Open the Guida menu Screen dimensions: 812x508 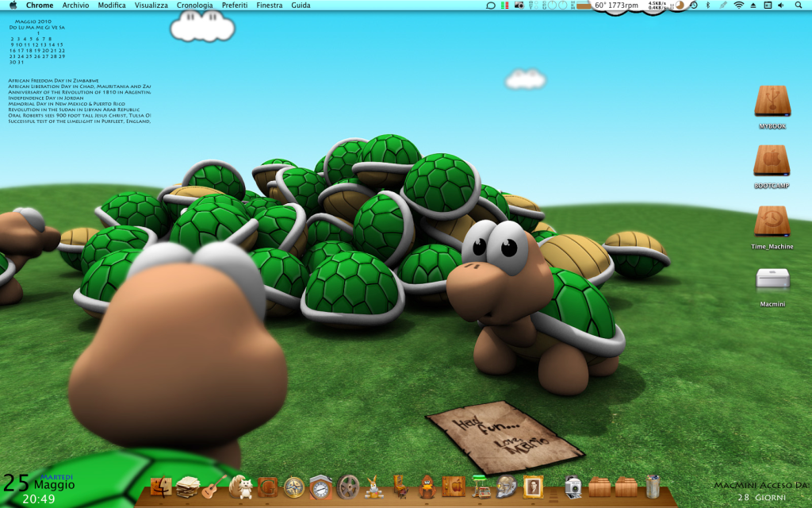(x=301, y=6)
